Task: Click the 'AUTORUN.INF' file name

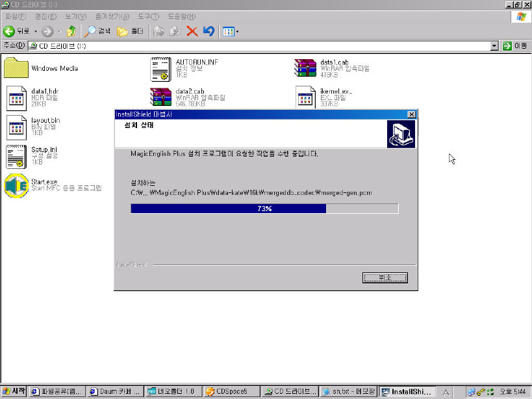Action: (x=197, y=62)
